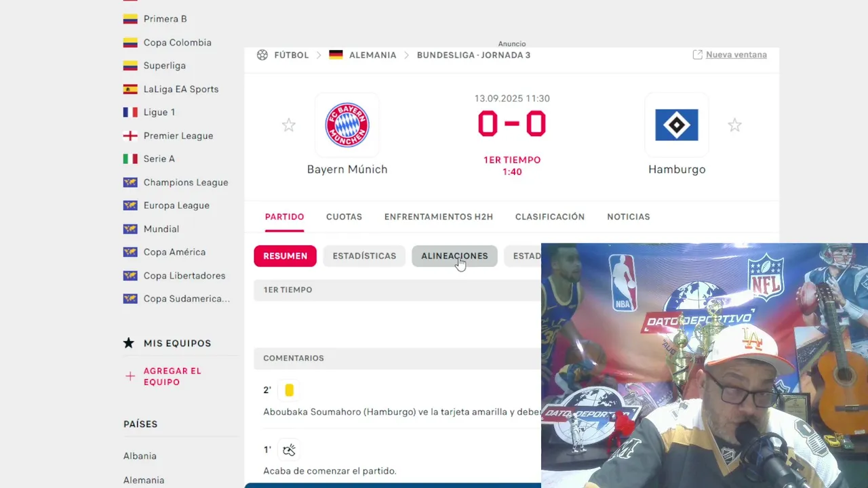Open the Cuotas tab
This screenshot has height=488, width=868.
pyautogui.click(x=344, y=217)
